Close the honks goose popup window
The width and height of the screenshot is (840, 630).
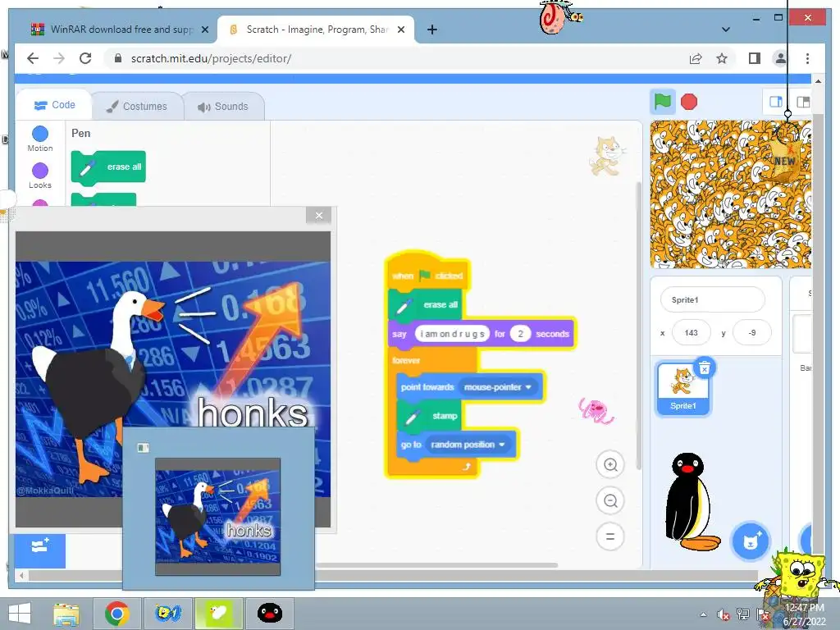pyautogui.click(x=319, y=216)
